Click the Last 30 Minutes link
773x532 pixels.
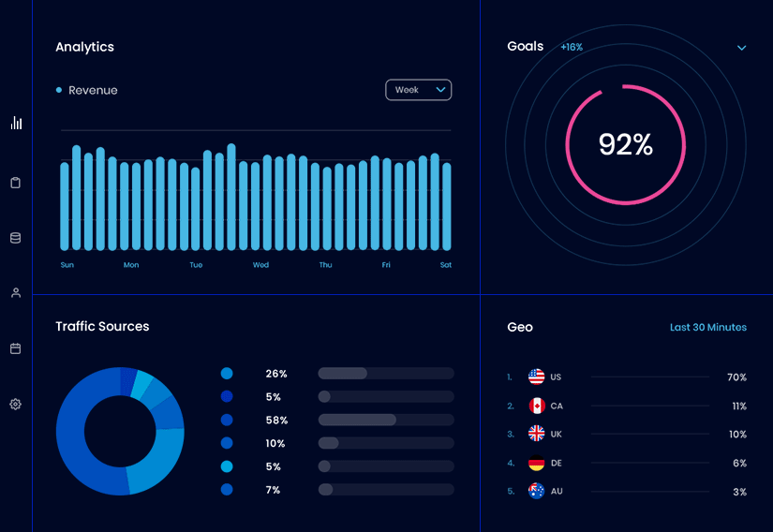point(707,328)
